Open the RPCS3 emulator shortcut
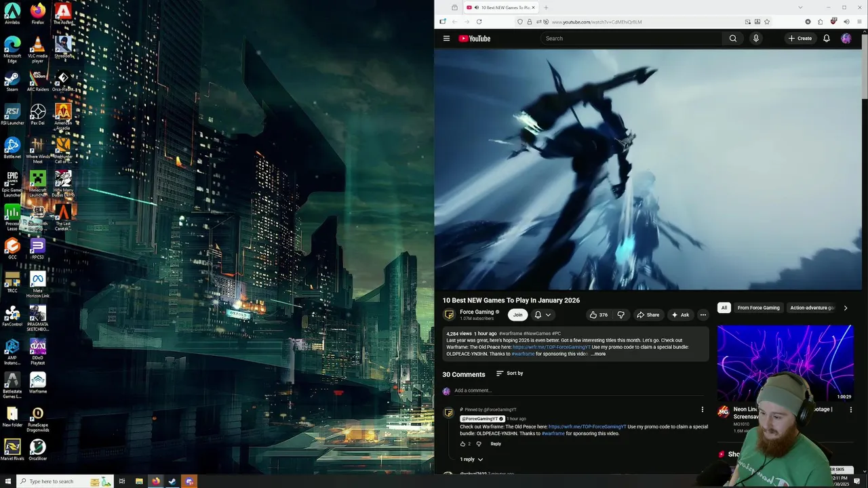868x488 pixels. pos(38,247)
